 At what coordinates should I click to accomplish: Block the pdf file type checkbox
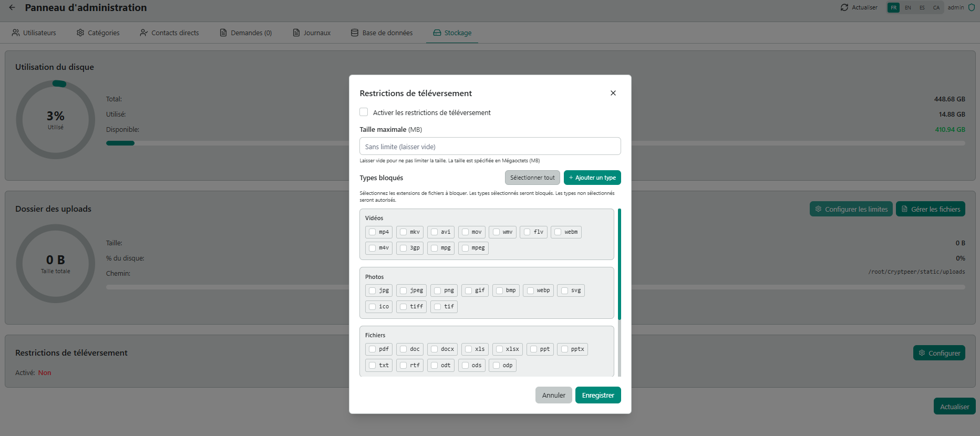(x=372, y=349)
